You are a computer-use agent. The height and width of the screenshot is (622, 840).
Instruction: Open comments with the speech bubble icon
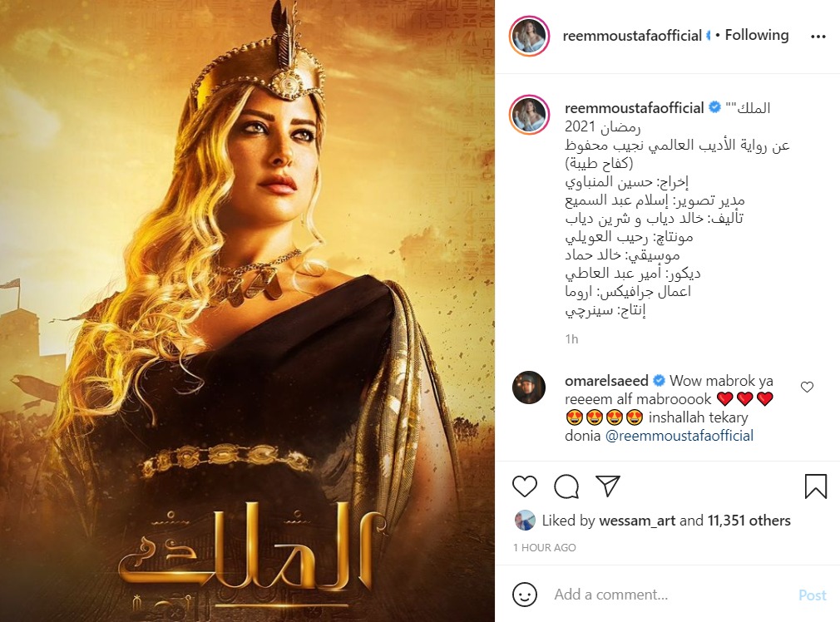click(566, 486)
